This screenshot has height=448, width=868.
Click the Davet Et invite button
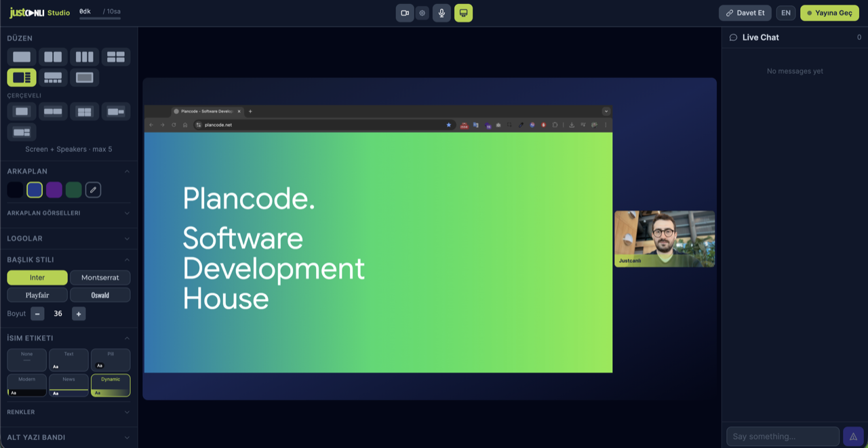745,13
